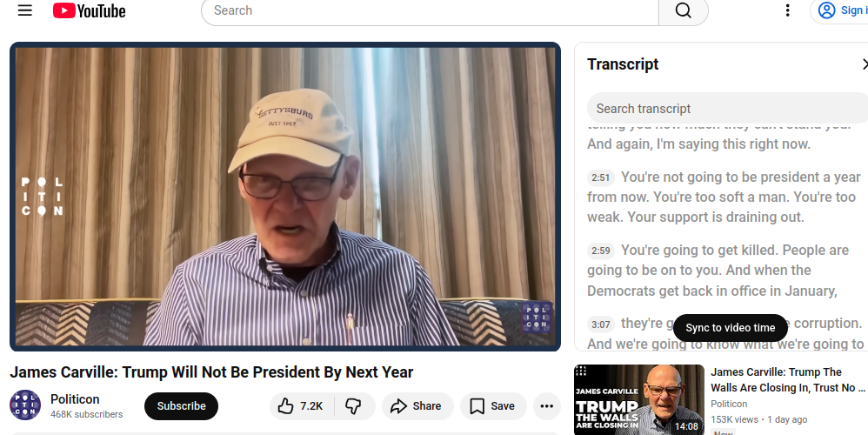The height and width of the screenshot is (435, 868).
Task: Open the Politicon channel name link
Action: (x=75, y=399)
